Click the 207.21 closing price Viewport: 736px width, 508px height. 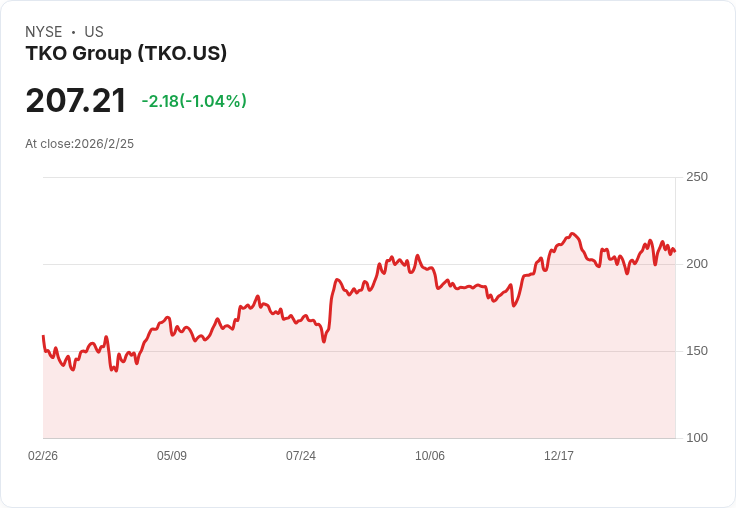[76, 101]
